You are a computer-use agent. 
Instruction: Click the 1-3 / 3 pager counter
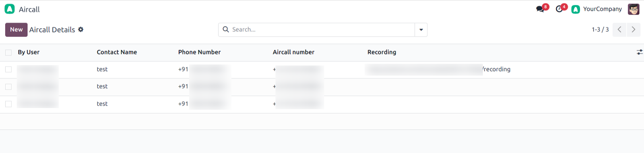tap(600, 30)
